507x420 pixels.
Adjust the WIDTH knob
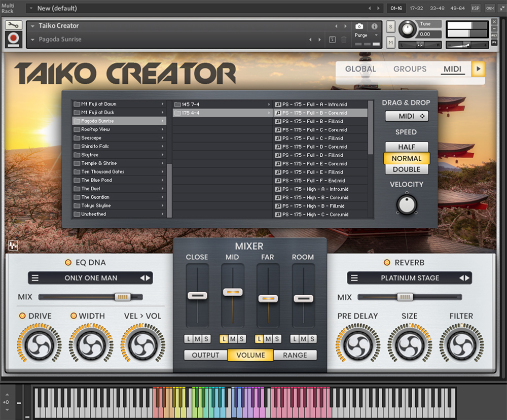(91, 345)
